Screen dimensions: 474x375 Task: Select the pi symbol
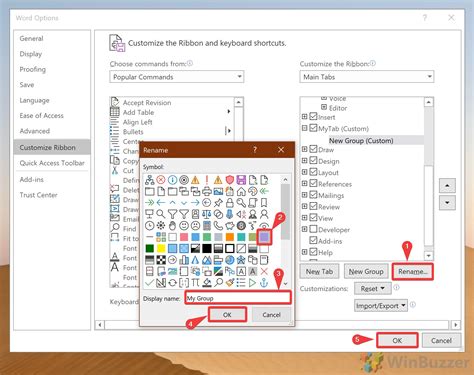[195, 283]
